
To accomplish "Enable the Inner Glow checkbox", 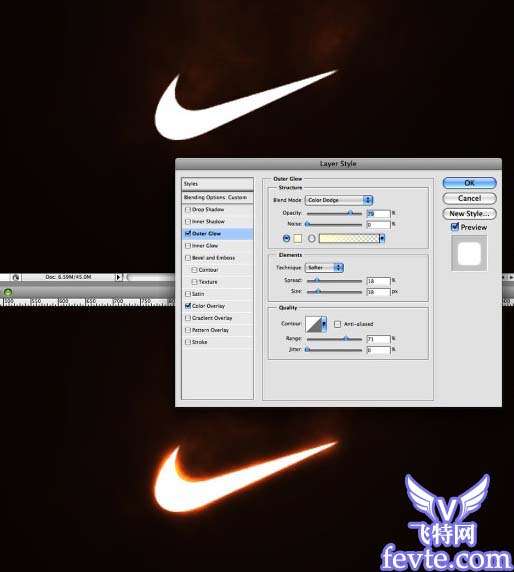I will click(x=188, y=246).
